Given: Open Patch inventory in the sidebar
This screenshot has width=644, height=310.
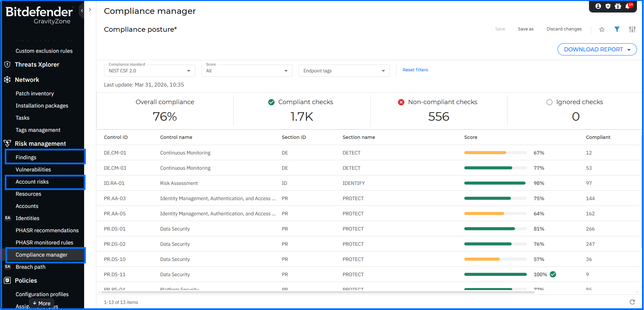Looking at the screenshot, I should tap(34, 93).
